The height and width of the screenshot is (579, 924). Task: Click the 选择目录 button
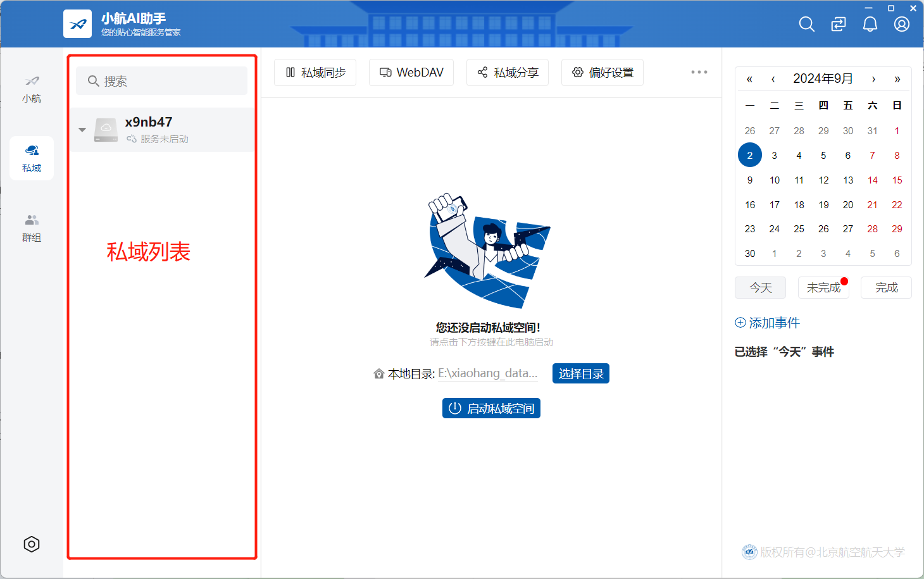[581, 373]
